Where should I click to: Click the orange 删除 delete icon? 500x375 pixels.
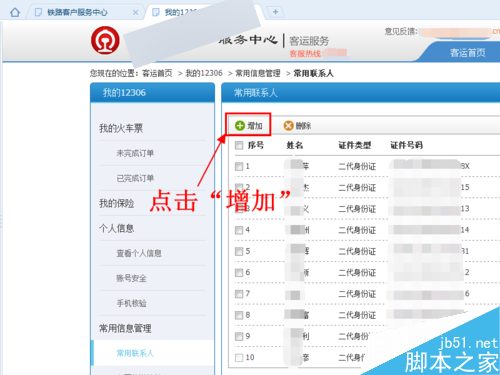288,126
